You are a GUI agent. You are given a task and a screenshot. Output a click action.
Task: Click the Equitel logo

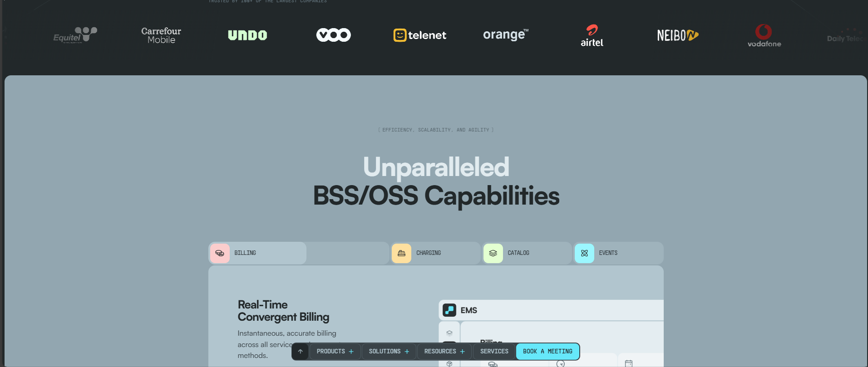pyautogui.click(x=75, y=35)
